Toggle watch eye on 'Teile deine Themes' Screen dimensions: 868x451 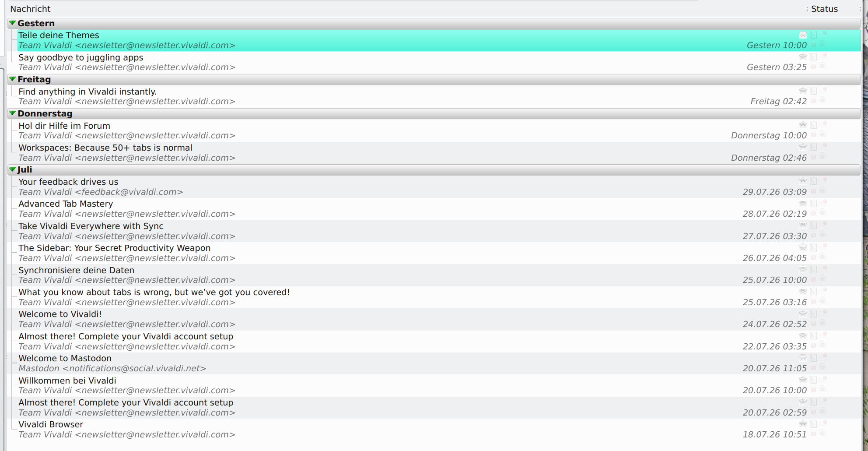pos(822,44)
